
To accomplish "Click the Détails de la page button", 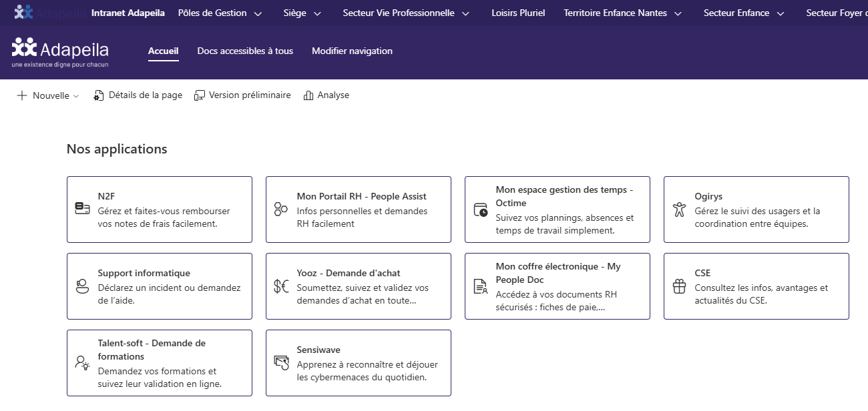I will 138,95.
